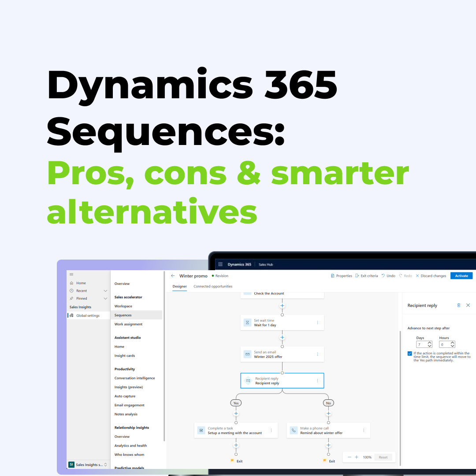
Task: Open options for Recipient reply step
Action: [317, 381]
